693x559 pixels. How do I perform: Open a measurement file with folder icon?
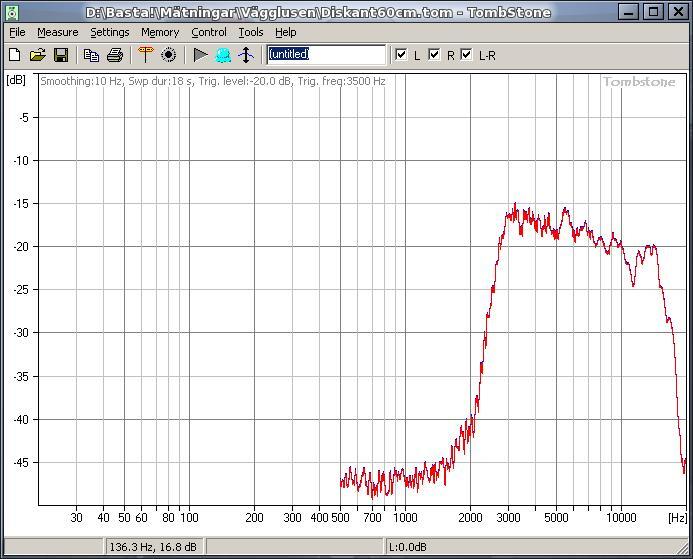coord(37,55)
